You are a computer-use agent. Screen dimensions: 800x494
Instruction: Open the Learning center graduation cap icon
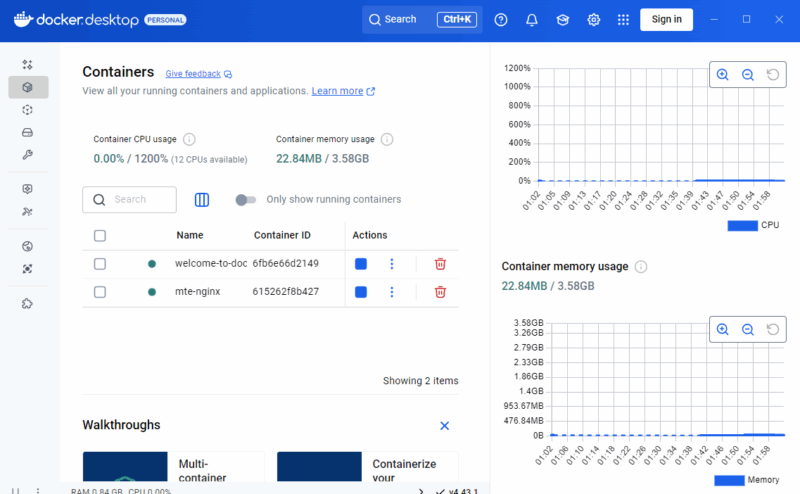click(x=562, y=20)
